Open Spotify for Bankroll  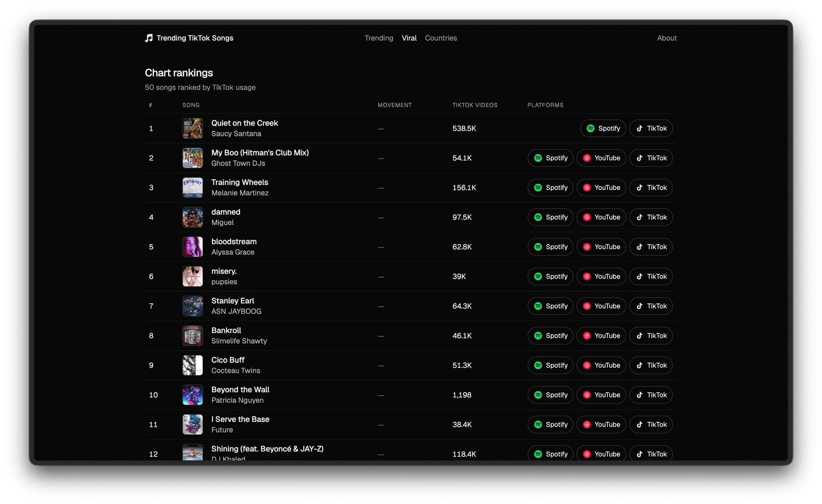pyautogui.click(x=550, y=336)
